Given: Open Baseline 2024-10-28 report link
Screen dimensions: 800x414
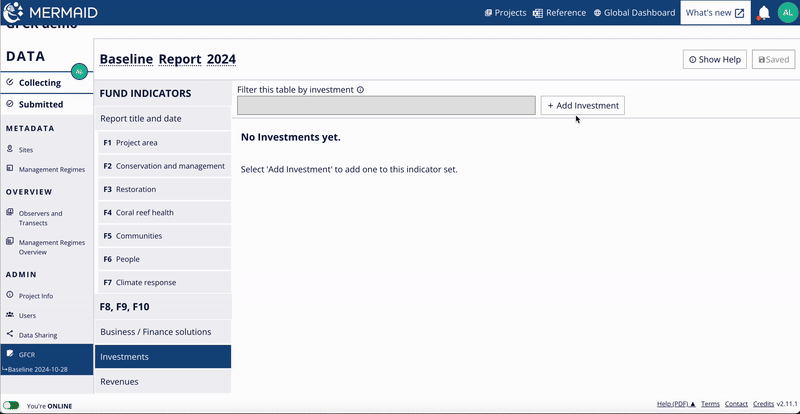Looking at the screenshot, I should 38,369.
